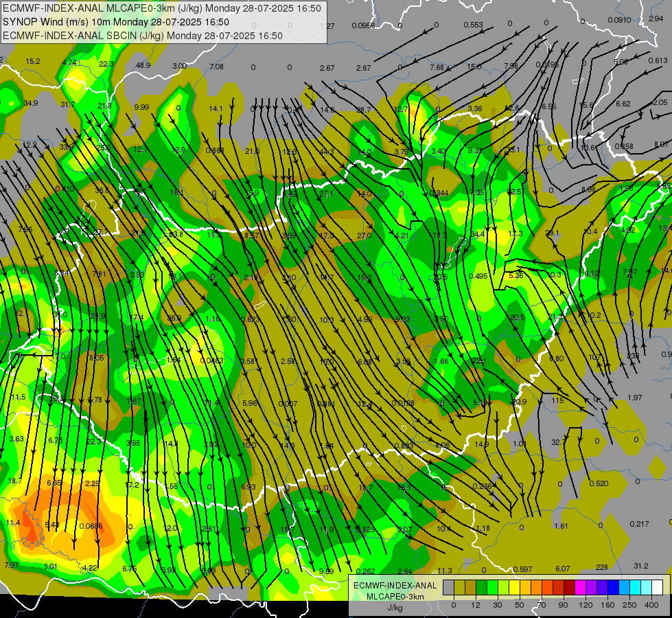The image size is (672, 618).
Task: Click legend tick label 400
Action: tap(651, 605)
